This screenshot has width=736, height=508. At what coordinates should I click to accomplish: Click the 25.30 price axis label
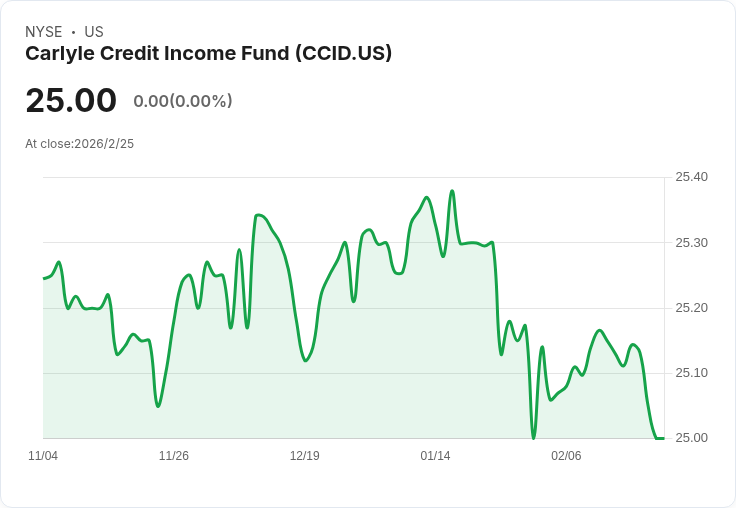691,243
